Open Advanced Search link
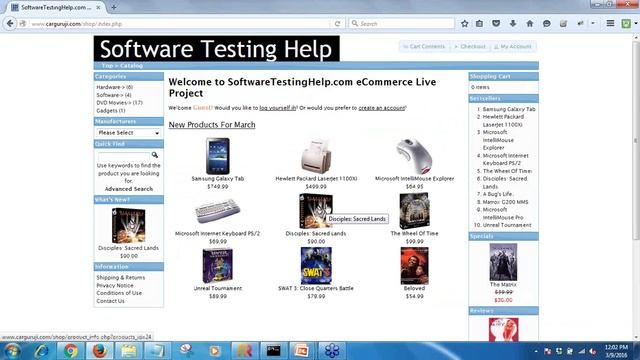640x360 pixels. 129,189
